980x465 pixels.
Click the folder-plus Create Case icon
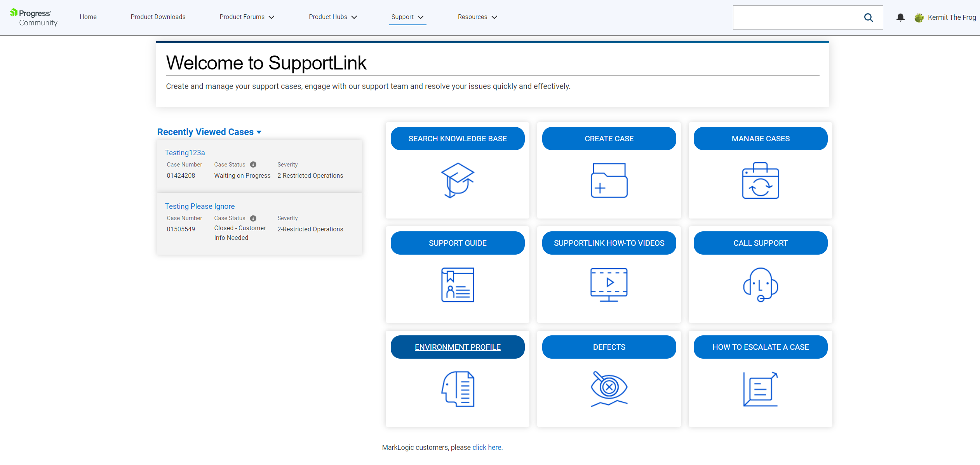pos(609,180)
